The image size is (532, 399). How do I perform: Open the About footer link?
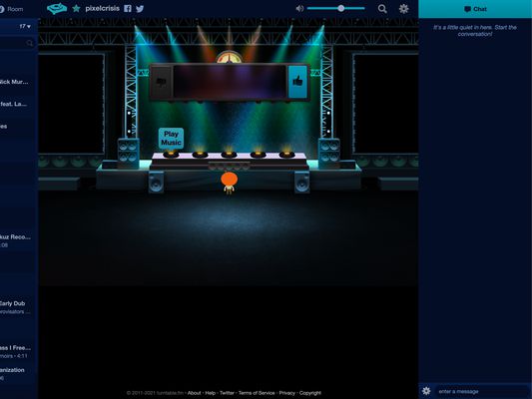click(194, 393)
